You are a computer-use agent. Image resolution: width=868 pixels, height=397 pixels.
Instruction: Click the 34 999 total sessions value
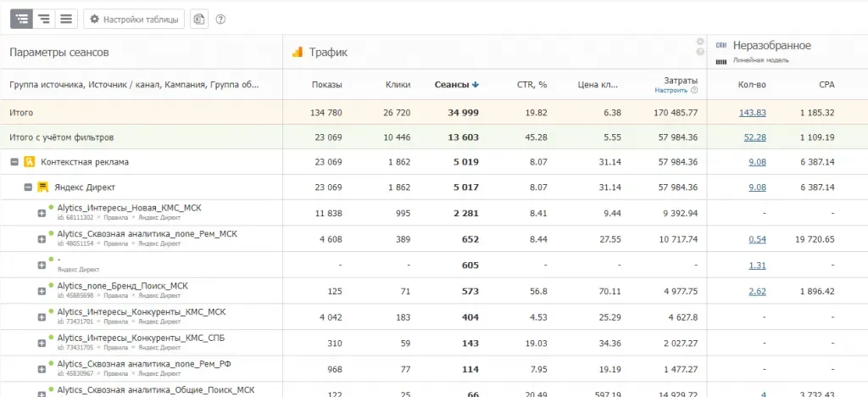point(464,113)
